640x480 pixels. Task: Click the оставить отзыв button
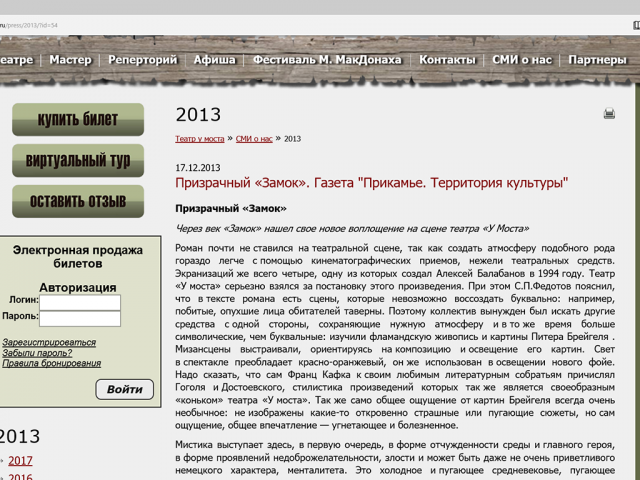[x=78, y=201]
